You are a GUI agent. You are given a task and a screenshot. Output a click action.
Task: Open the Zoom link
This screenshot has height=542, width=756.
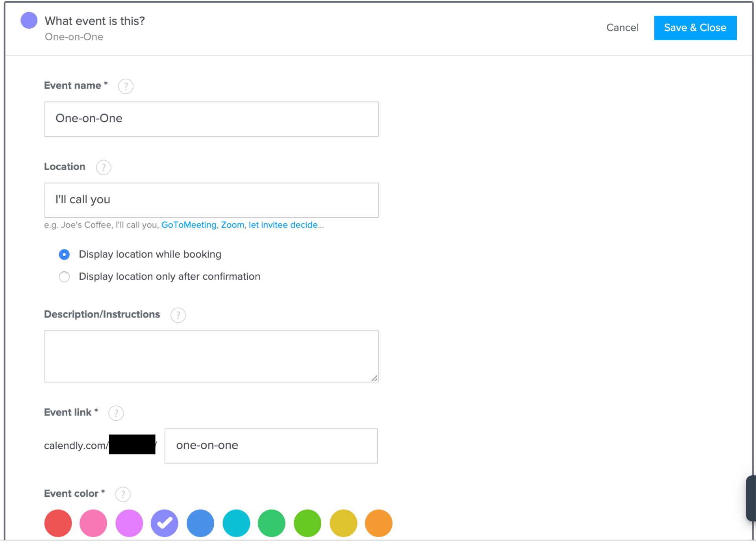[x=232, y=225]
